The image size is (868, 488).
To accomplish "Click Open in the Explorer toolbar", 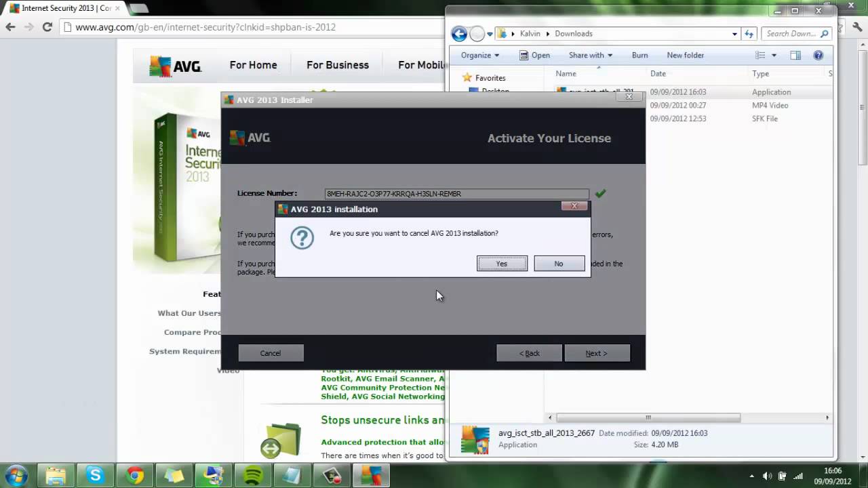I will 534,56.
